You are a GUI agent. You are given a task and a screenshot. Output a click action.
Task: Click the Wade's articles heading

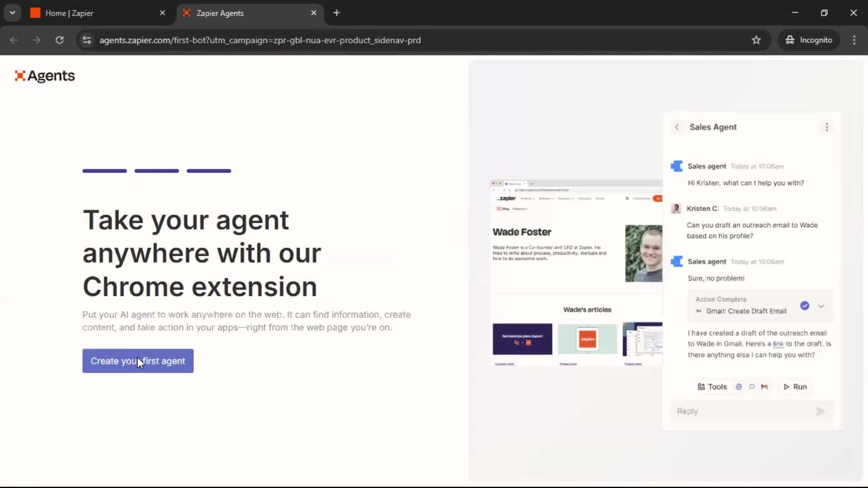click(587, 310)
